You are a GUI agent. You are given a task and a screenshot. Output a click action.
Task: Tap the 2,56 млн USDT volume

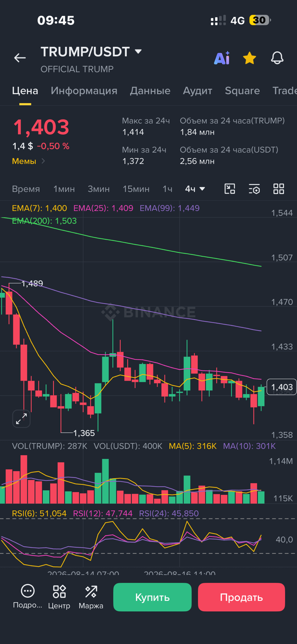(x=197, y=161)
